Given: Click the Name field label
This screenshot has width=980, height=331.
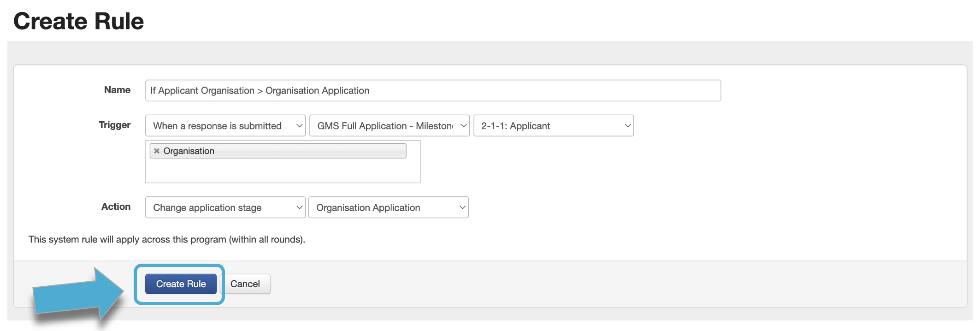Looking at the screenshot, I should [117, 90].
